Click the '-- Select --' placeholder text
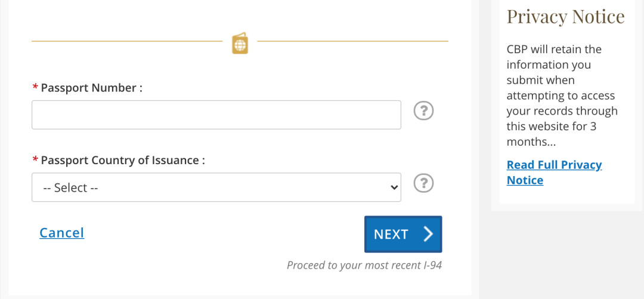Viewport: 644px width, 299px height. pyautogui.click(x=70, y=187)
